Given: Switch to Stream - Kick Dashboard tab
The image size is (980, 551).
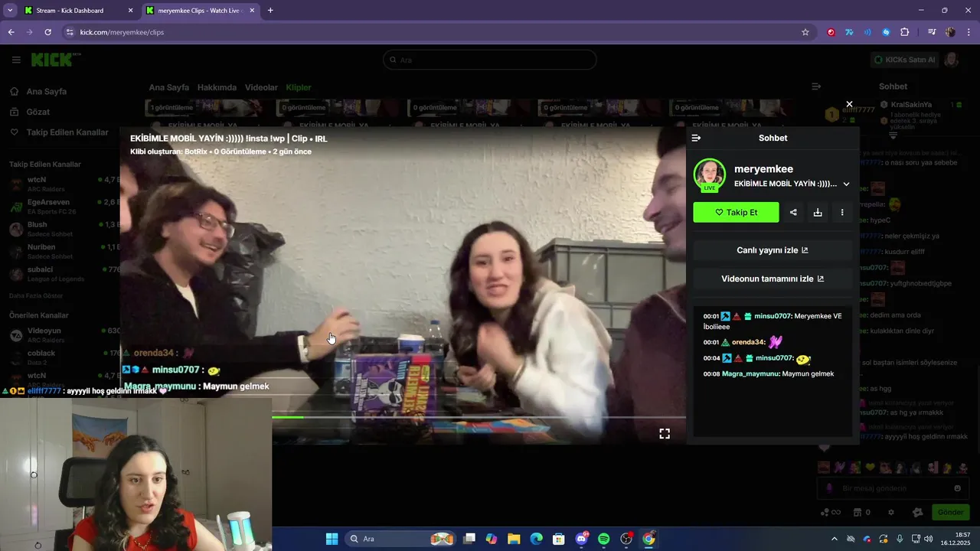Looking at the screenshot, I should coord(77,11).
